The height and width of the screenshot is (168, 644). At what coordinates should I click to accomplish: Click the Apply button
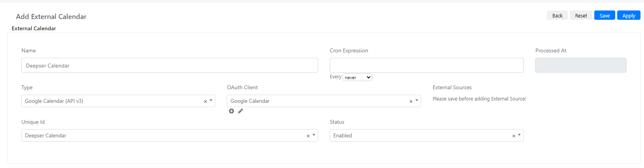click(x=629, y=15)
